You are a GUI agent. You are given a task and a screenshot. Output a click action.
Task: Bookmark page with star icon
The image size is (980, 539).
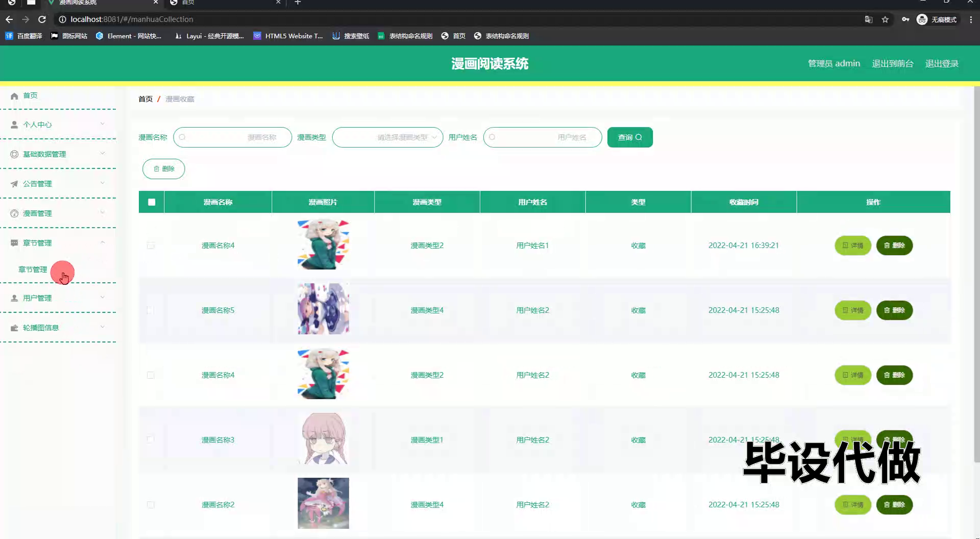885,19
